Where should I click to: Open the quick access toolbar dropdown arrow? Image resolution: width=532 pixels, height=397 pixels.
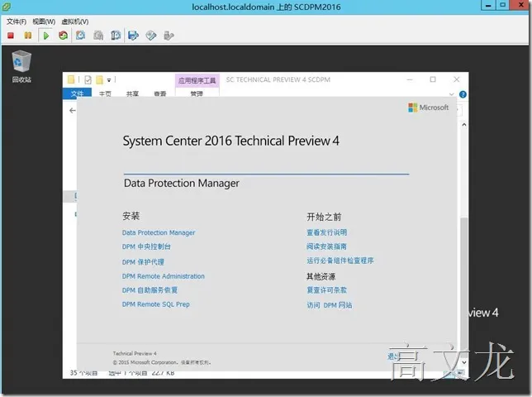click(109, 80)
